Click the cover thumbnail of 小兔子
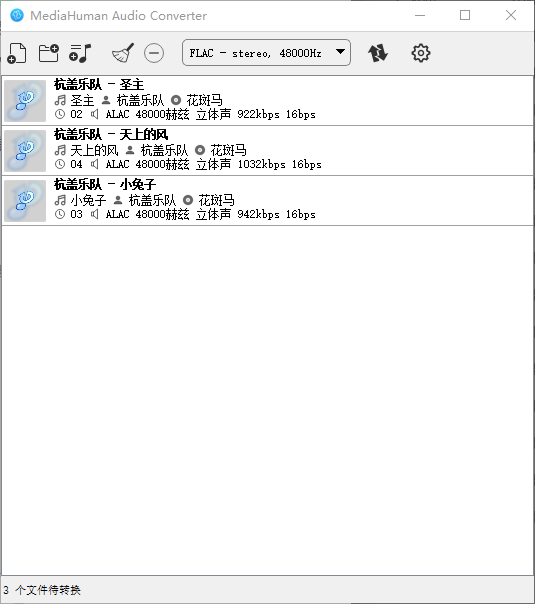The width and height of the screenshot is (535, 604). tap(25, 201)
